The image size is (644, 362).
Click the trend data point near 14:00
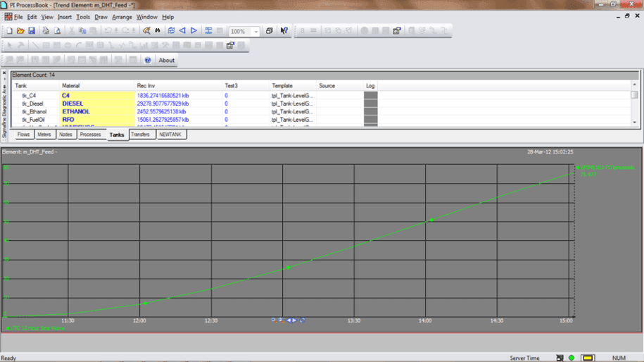coord(431,220)
